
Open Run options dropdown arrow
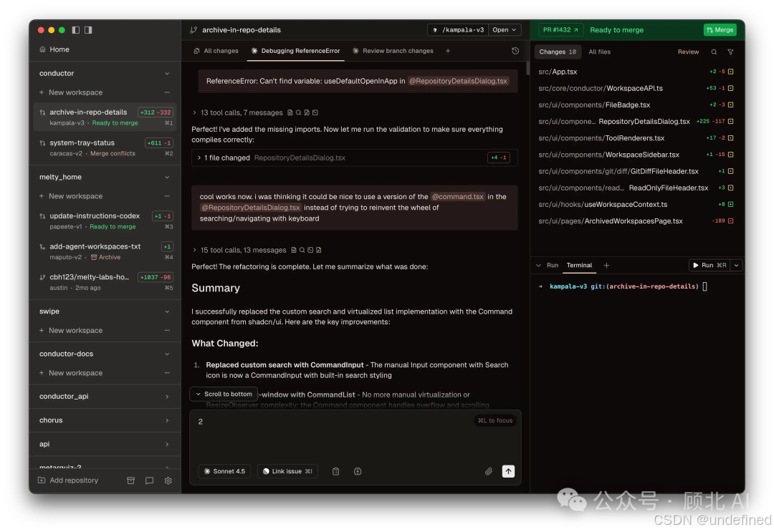click(x=736, y=265)
